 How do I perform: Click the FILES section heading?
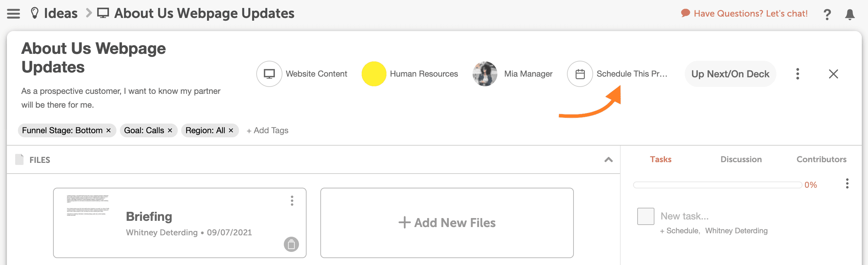tap(40, 160)
